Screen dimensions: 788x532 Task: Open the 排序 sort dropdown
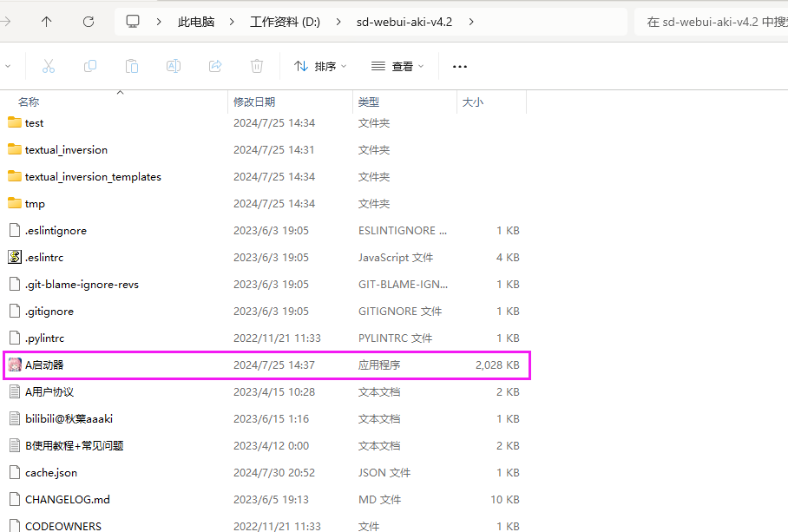tap(320, 66)
